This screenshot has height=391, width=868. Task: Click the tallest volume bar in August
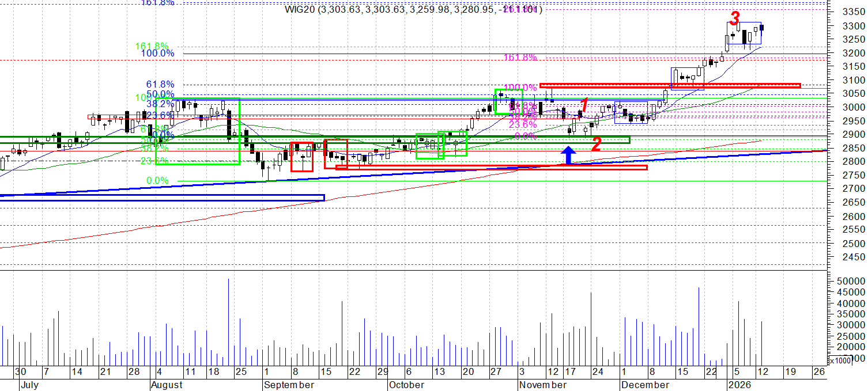[x=229, y=322]
